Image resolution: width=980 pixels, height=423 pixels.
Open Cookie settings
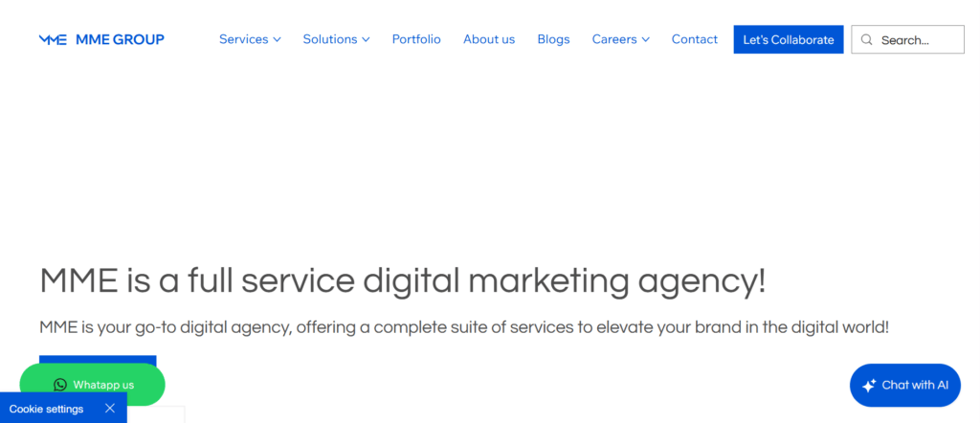click(x=46, y=409)
